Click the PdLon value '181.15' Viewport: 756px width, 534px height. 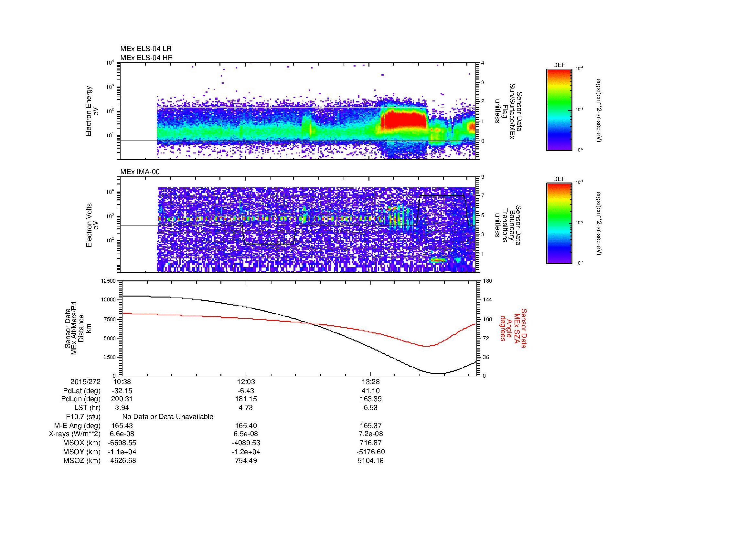pyautogui.click(x=246, y=399)
